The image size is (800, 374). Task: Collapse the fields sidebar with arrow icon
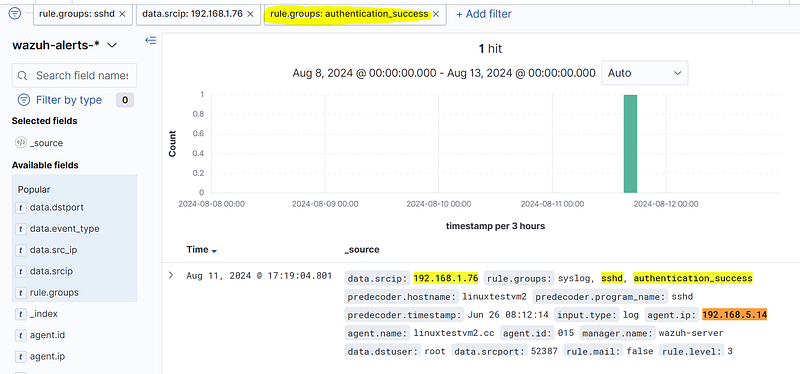(151, 40)
